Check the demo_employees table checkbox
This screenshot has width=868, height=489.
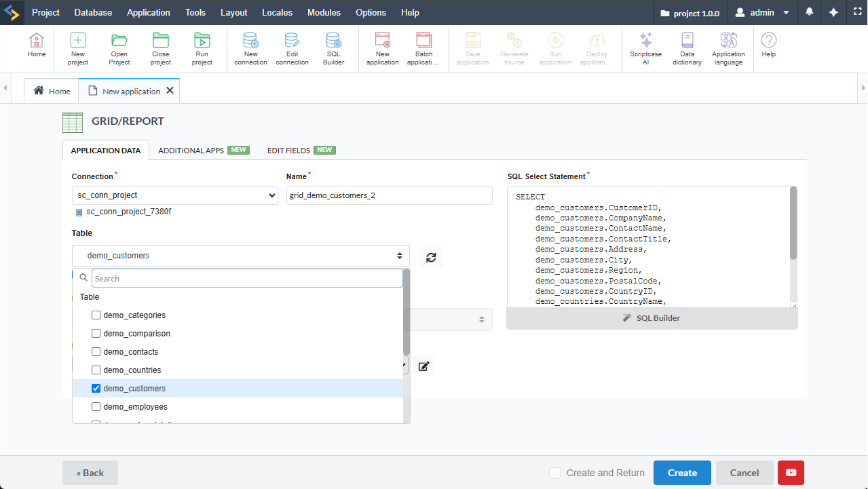coord(96,407)
